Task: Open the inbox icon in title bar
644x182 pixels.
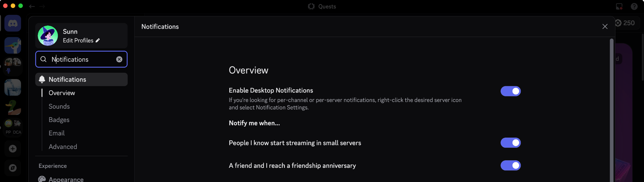Action: click(619, 6)
